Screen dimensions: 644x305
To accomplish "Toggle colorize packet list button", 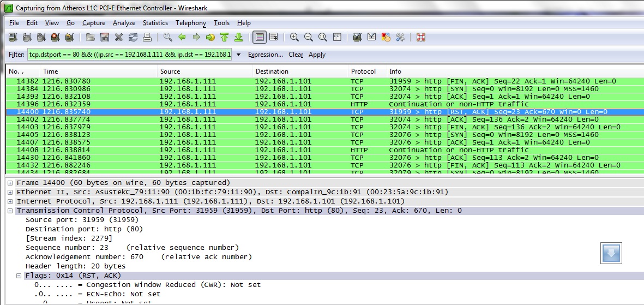I will coord(260,37).
